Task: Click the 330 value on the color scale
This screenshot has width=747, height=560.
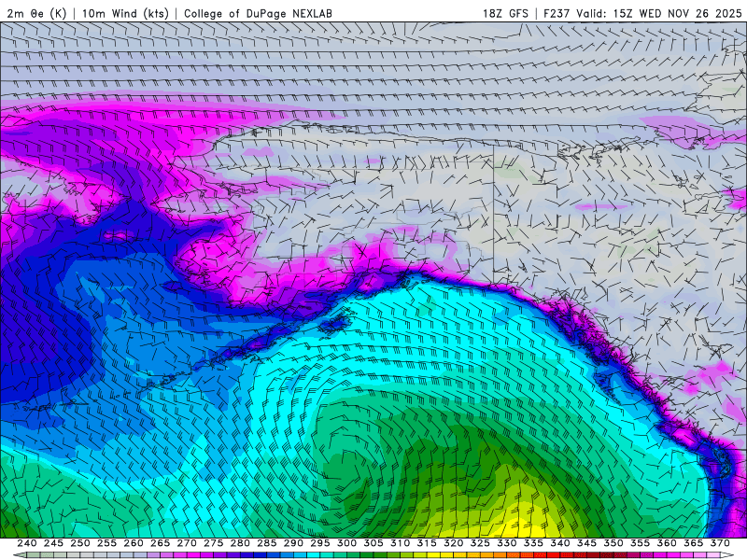Action: click(507, 543)
